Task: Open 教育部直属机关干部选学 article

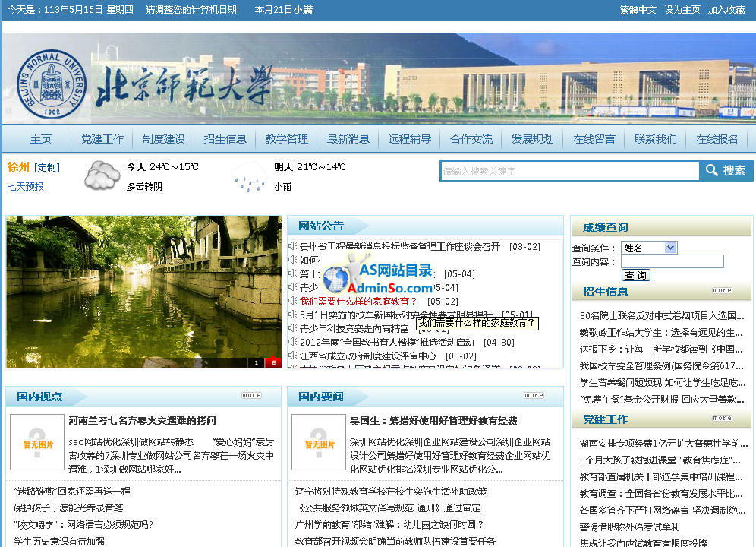Action: pos(661,476)
